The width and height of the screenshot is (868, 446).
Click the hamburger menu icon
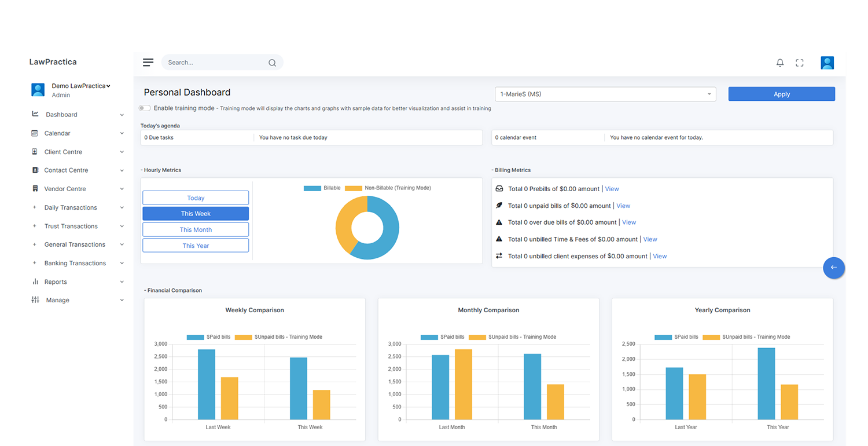click(x=148, y=63)
